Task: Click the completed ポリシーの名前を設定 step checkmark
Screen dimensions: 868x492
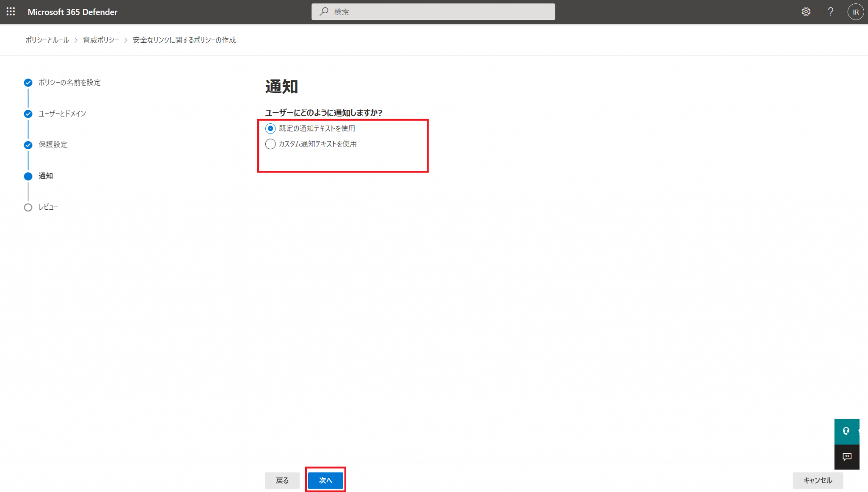Action: click(x=28, y=83)
